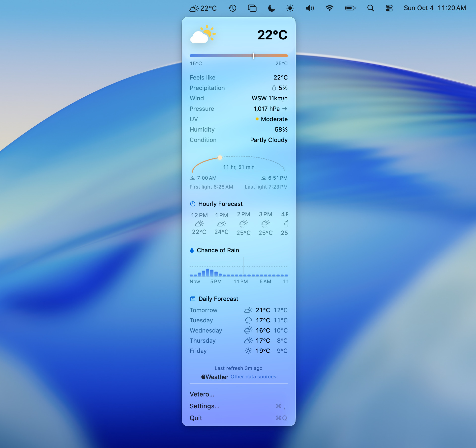Click the Hourly Forecast clock icon
Viewport: 476px width, 448px height.
pos(193,204)
